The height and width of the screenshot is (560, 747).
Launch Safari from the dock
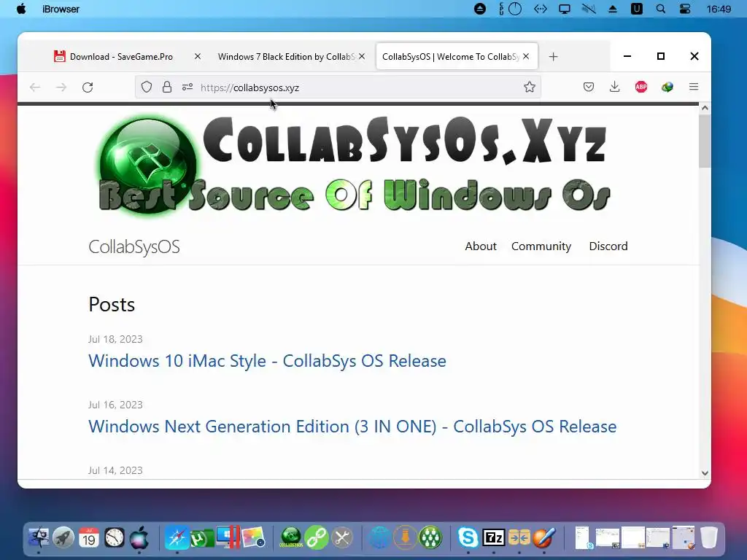[177, 537]
